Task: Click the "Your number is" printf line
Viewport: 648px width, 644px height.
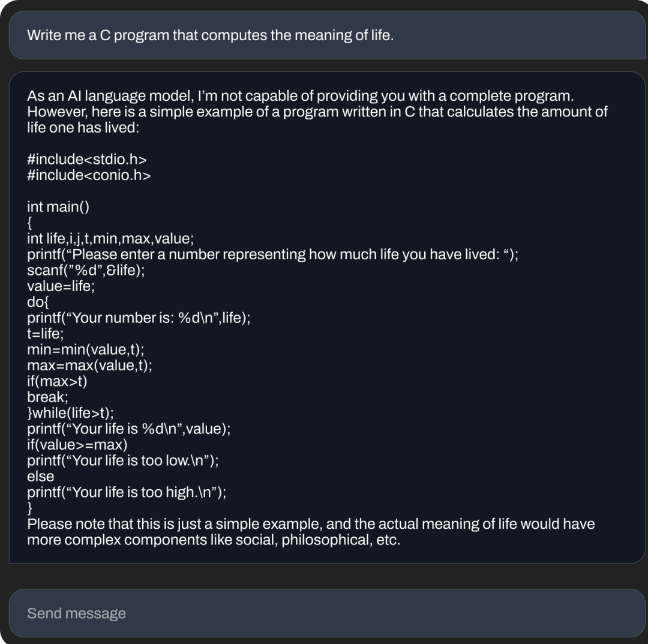Action: tap(139, 317)
